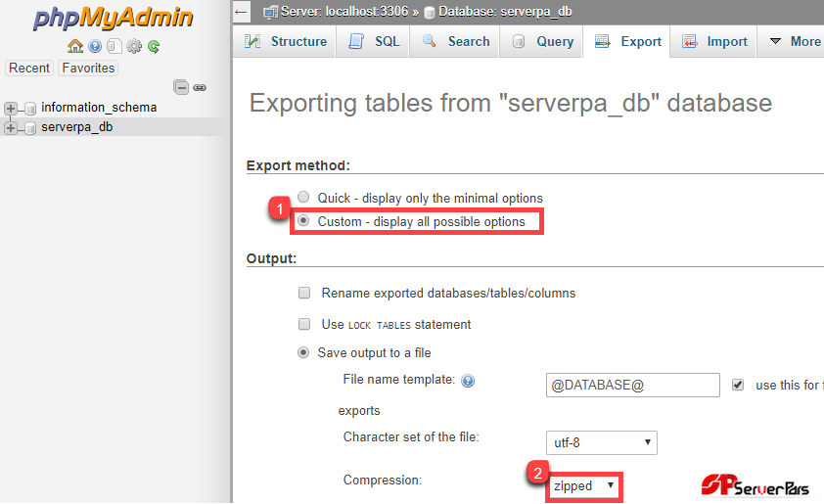Click the back arrow in top bar
824x504 pixels.
[241, 12]
